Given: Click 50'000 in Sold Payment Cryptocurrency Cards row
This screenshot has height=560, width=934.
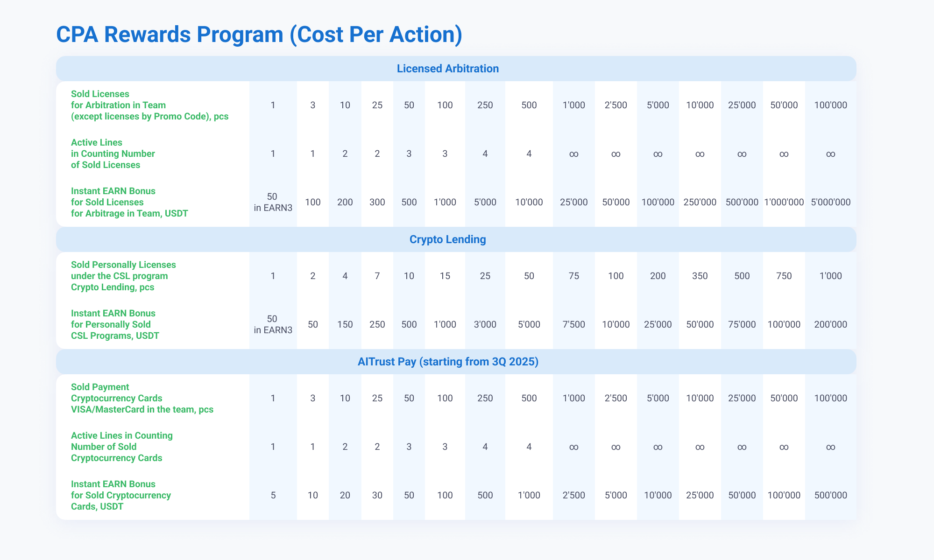Looking at the screenshot, I should coord(784,398).
